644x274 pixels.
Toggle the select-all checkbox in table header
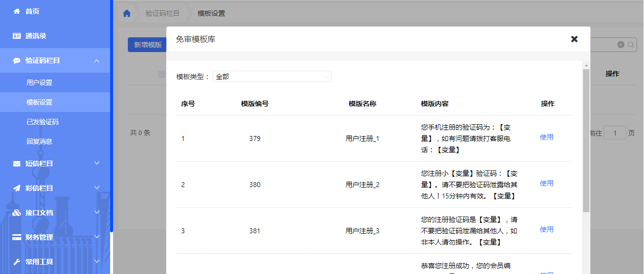click(x=161, y=74)
